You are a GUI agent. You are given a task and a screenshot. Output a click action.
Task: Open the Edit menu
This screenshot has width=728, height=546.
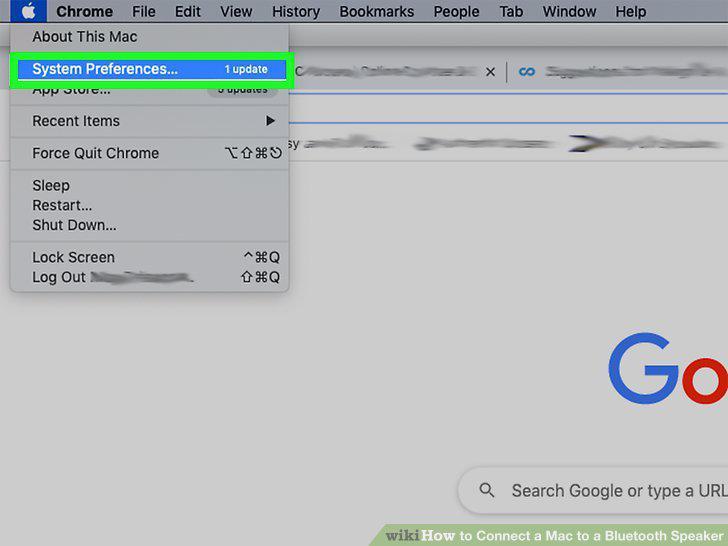[188, 11]
